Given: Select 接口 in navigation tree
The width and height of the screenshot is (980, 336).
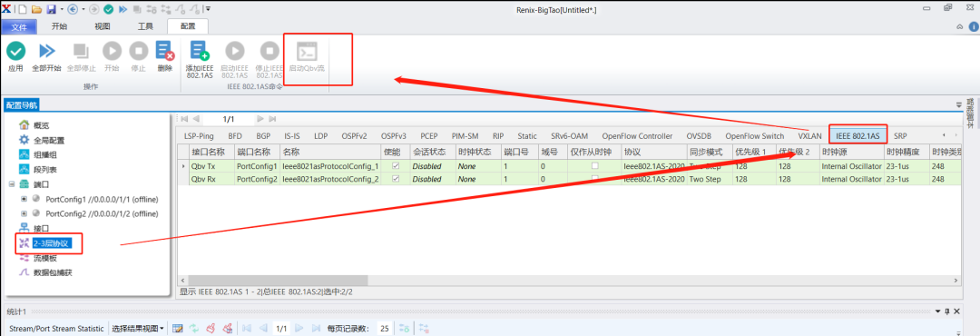Looking at the screenshot, I should coord(41,228).
